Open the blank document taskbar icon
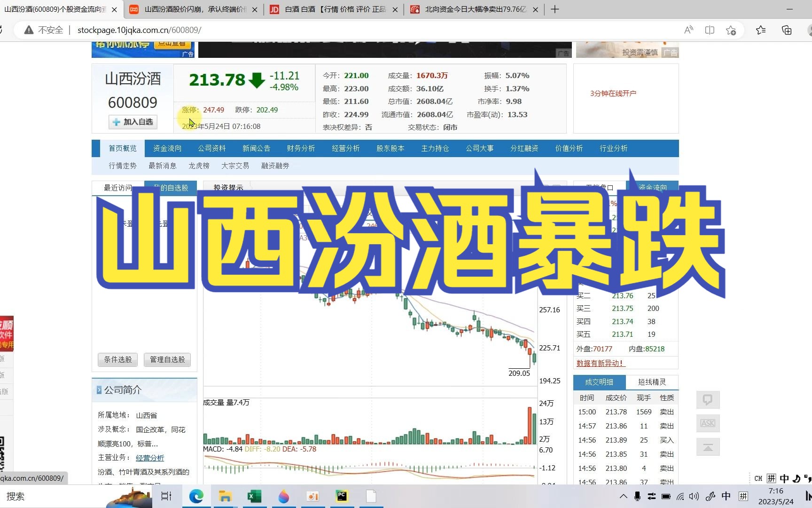This screenshot has height=508, width=812. 371,496
